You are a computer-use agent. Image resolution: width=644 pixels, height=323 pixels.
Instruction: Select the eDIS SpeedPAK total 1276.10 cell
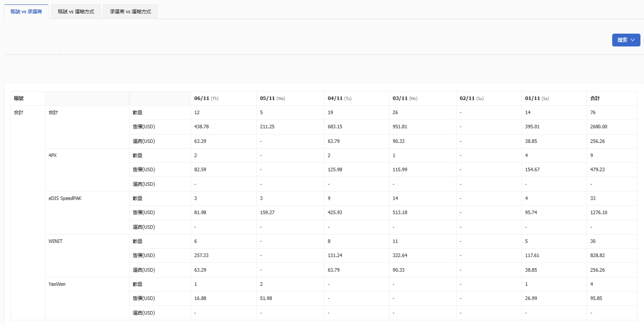click(x=598, y=212)
